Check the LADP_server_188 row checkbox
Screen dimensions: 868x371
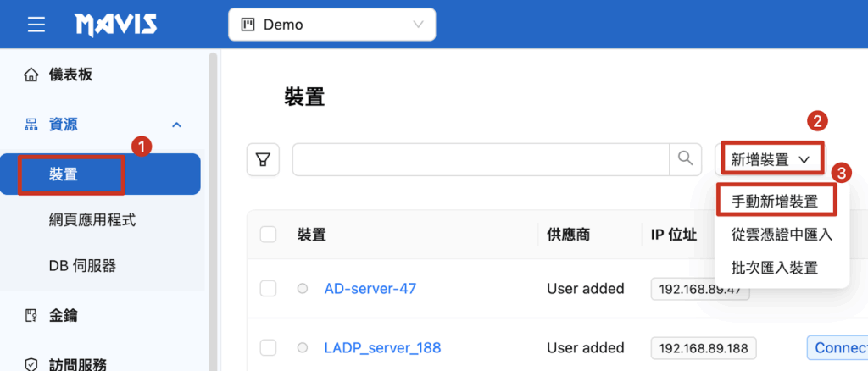(268, 347)
